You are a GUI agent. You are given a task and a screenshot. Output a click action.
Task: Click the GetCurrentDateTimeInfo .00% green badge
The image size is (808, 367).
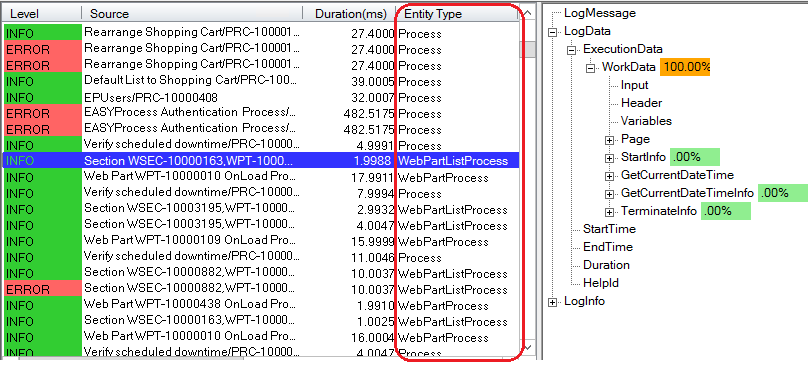pyautogui.click(x=783, y=193)
